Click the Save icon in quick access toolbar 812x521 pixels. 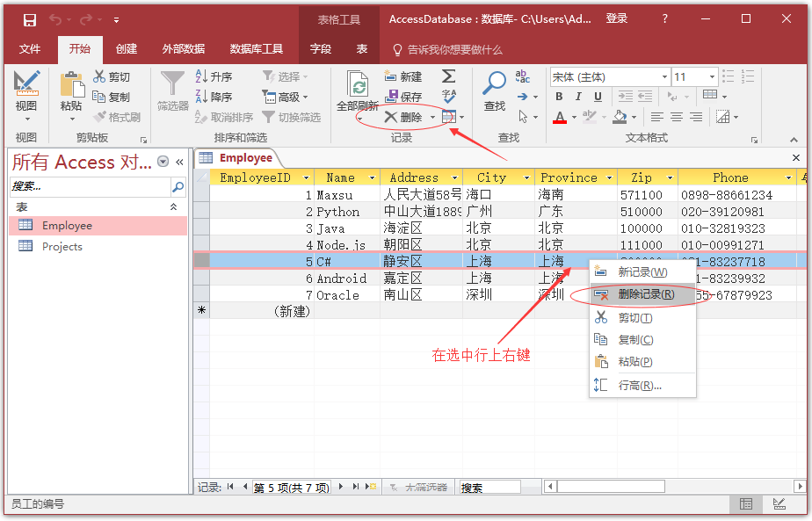(30, 19)
